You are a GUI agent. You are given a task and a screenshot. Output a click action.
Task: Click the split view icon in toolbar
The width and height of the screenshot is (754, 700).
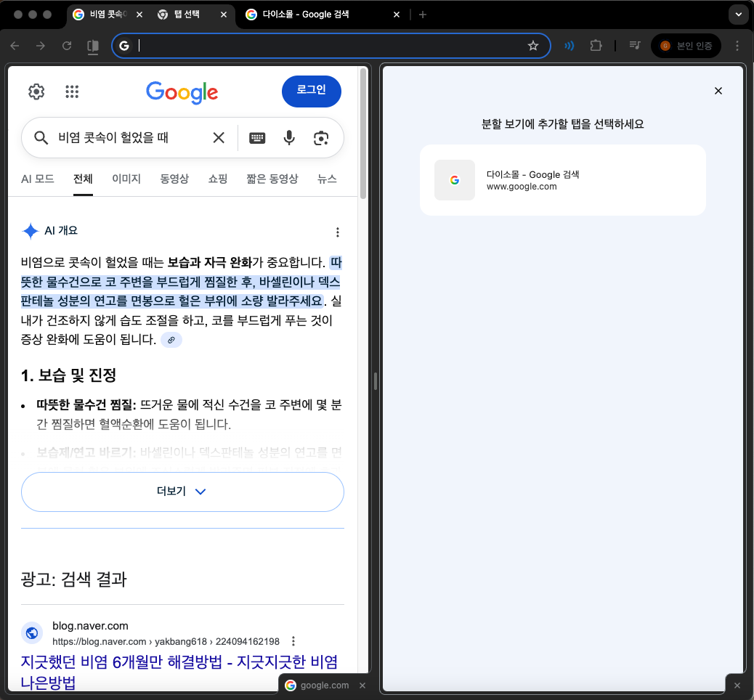(93, 46)
